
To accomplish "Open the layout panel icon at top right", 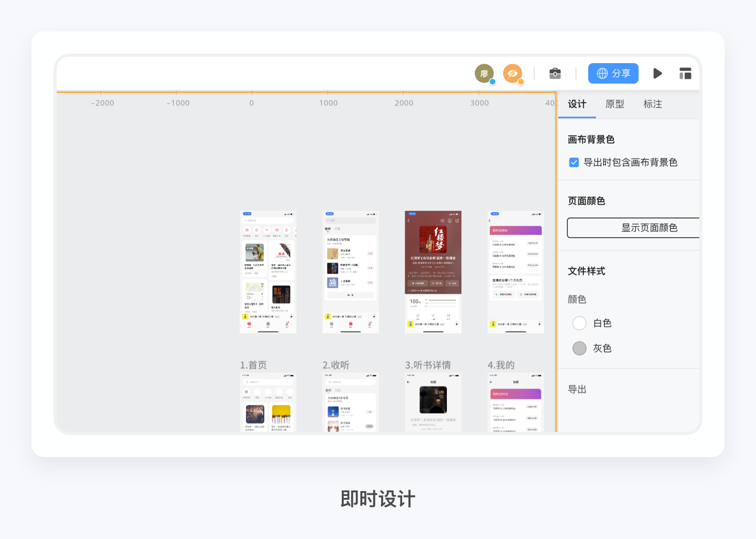I will (x=685, y=73).
